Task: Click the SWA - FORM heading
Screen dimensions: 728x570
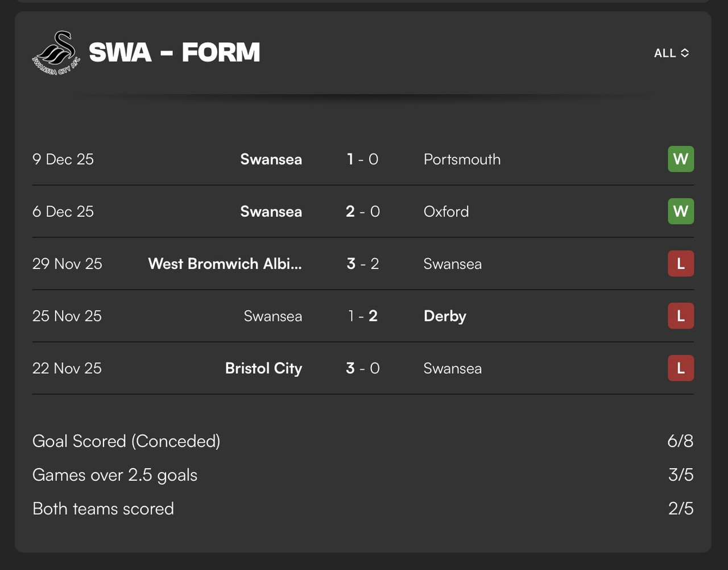Action: coord(175,53)
